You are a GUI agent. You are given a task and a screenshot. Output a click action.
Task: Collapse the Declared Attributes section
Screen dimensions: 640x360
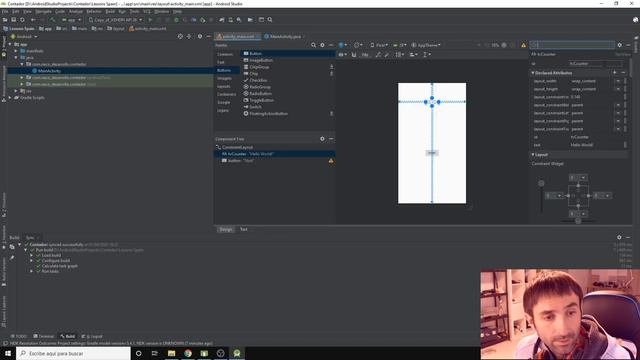coord(533,73)
